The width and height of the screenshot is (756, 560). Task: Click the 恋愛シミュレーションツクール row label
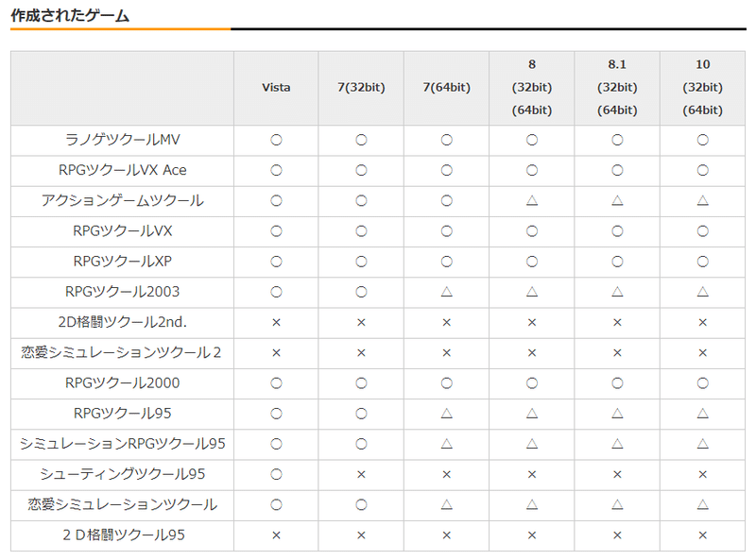[123, 504]
